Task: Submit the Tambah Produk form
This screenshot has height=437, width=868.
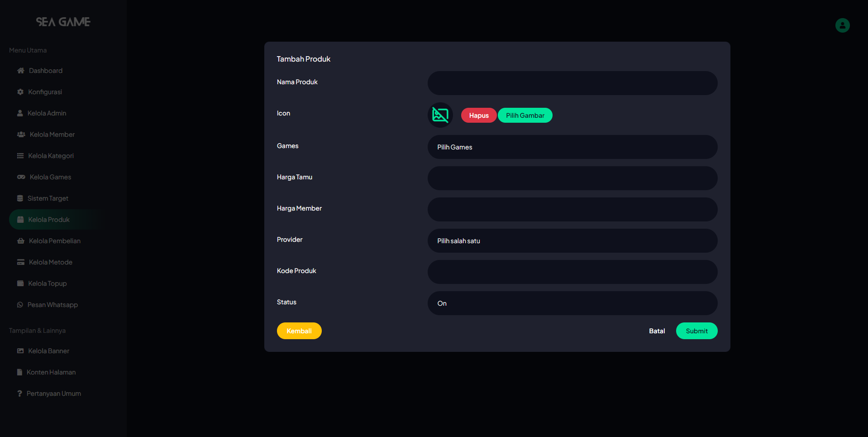Action: pos(696,331)
